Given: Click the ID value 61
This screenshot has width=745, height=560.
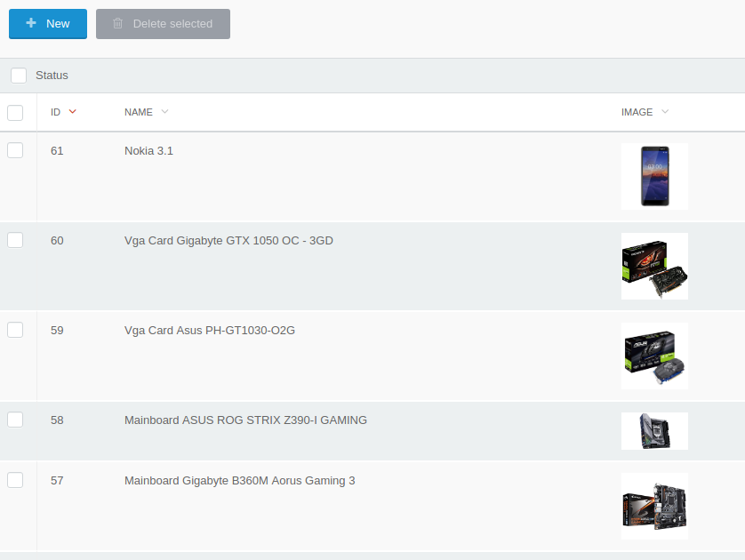Looking at the screenshot, I should pyautogui.click(x=57, y=151).
